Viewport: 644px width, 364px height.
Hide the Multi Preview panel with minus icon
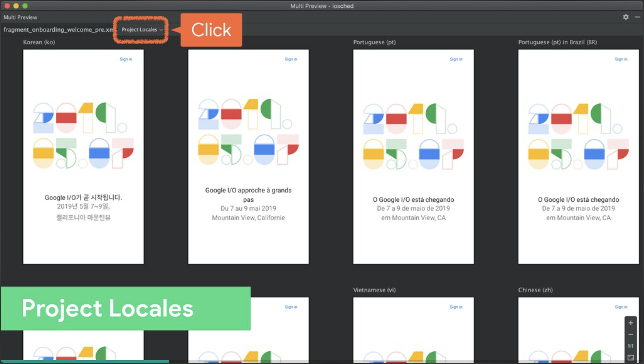coord(637,17)
